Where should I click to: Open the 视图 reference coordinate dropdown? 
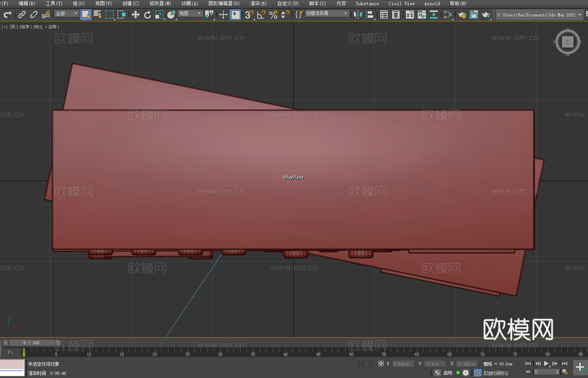point(190,13)
